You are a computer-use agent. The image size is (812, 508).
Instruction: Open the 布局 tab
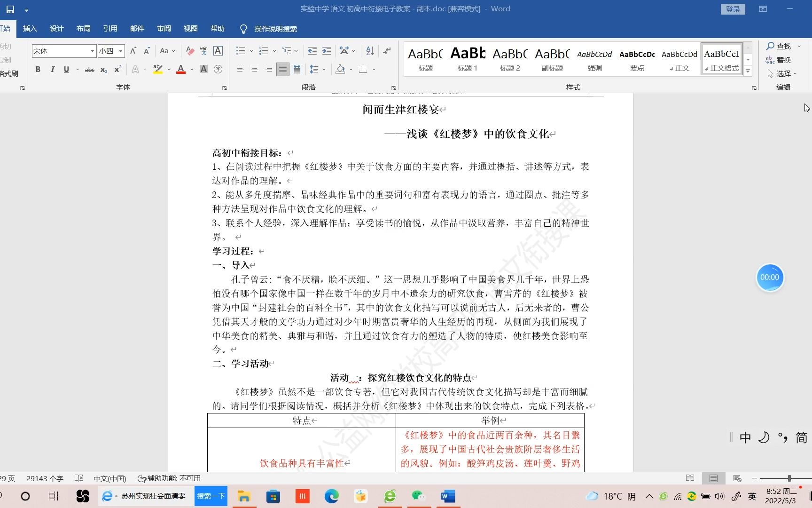point(83,29)
